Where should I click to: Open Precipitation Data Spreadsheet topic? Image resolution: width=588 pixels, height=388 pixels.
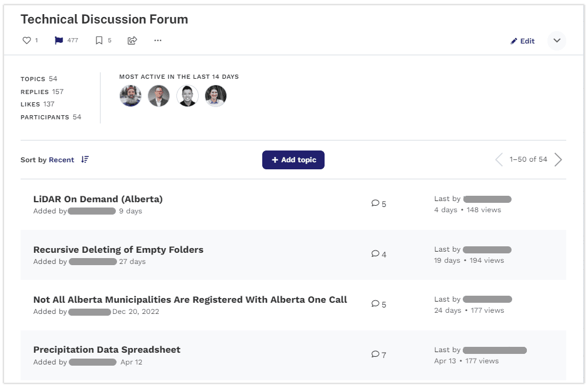coord(107,350)
